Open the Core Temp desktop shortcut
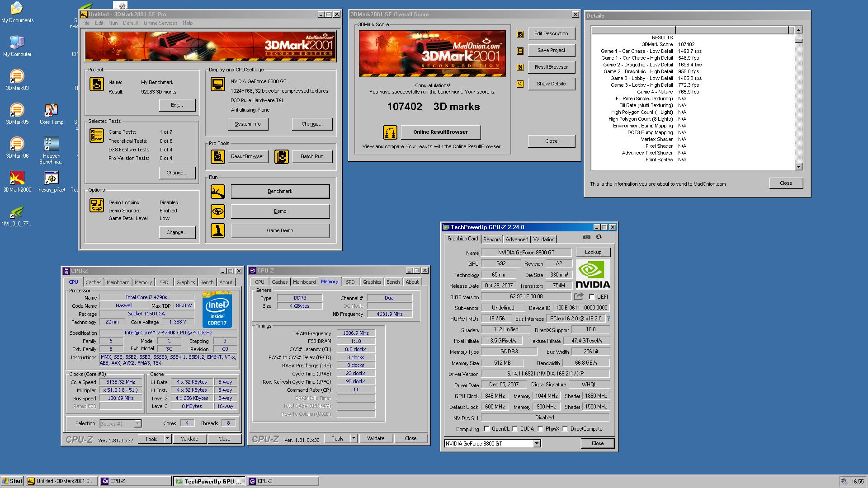Screen dimensions: 868x488 tap(52, 113)
